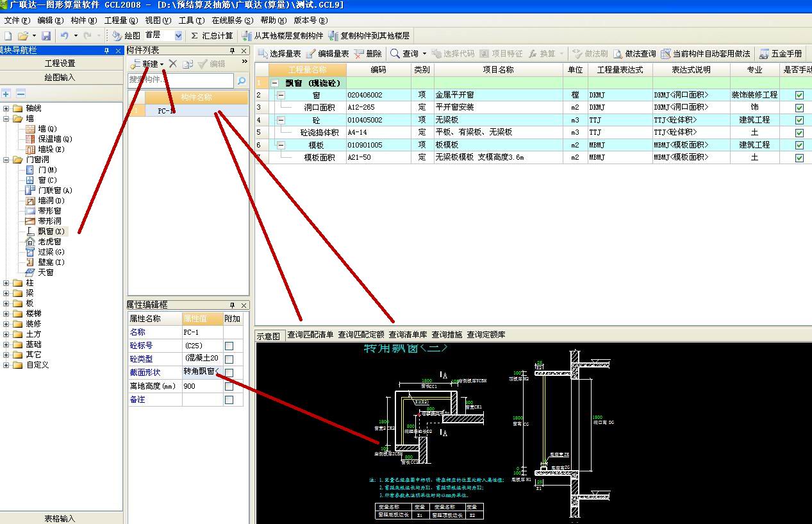Click code cell 020406002
Viewport: 812px width, 524px height.
coord(379,95)
